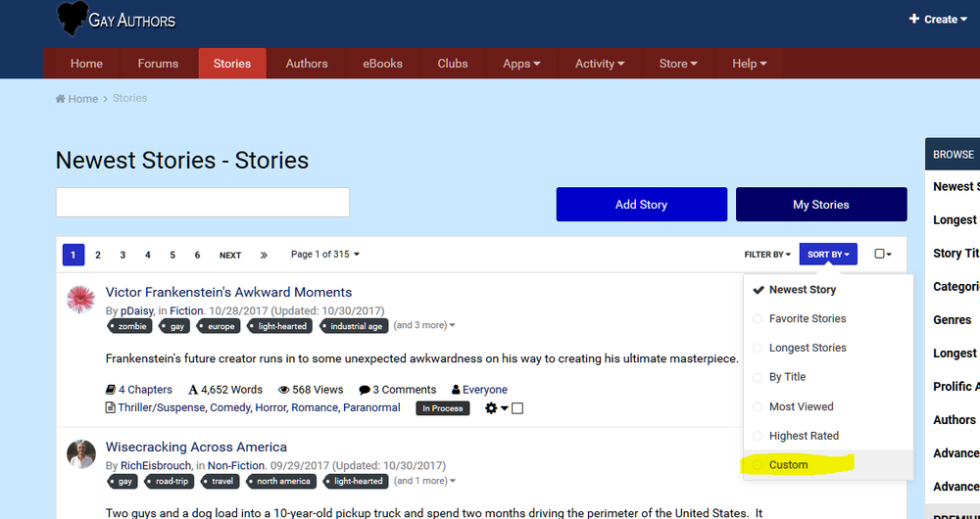Open the Authors tab
This screenshot has width=980, height=519.
pos(307,63)
